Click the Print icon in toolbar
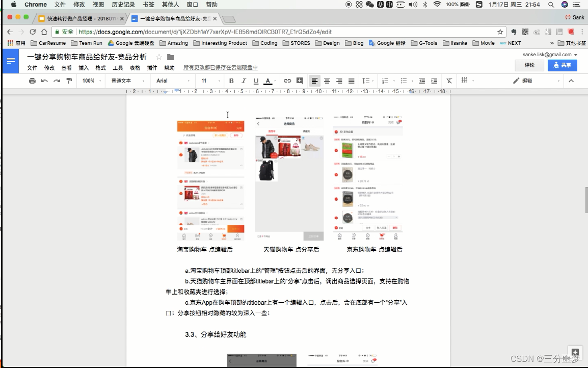 coord(32,81)
